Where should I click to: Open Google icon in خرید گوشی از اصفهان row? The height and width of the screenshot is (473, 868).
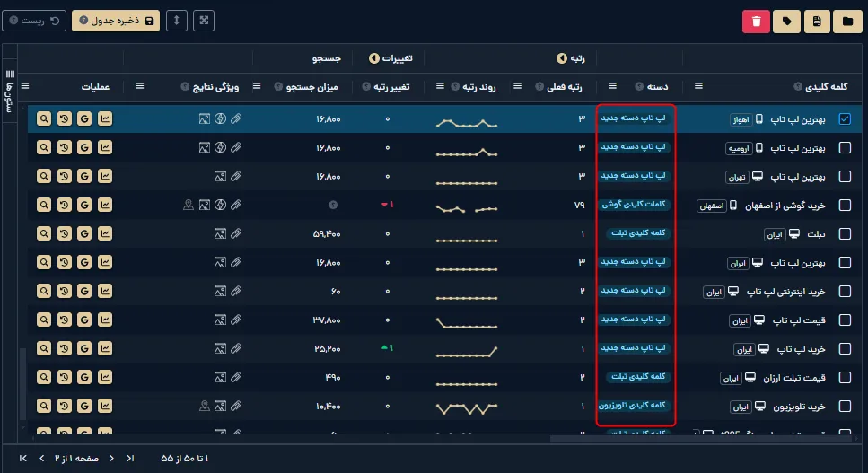pos(84,205)
